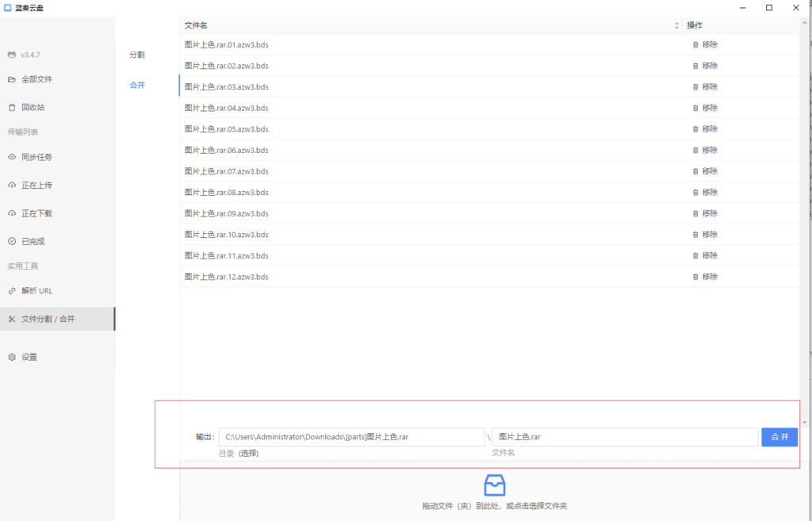Open 正在下载 downloading list icon
Viewport: 812px width, 521px height.
[11, 213]
